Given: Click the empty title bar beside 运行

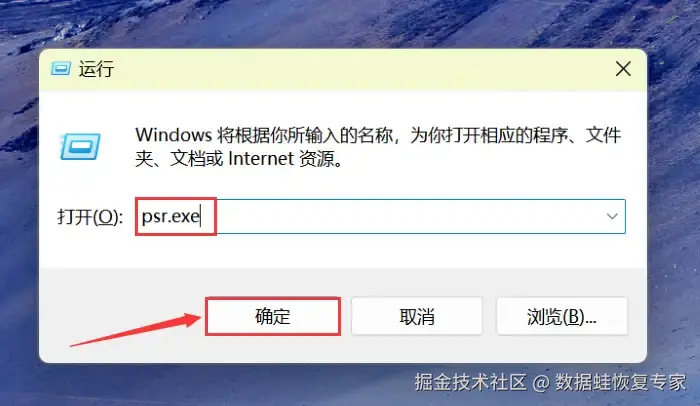Looking at the screenshot, I should click(x=357, y=69).
